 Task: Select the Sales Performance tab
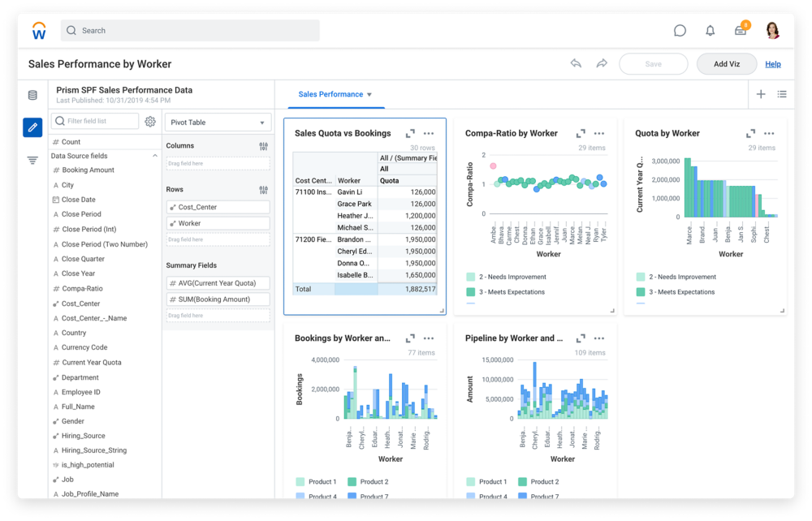coord(330,95)
